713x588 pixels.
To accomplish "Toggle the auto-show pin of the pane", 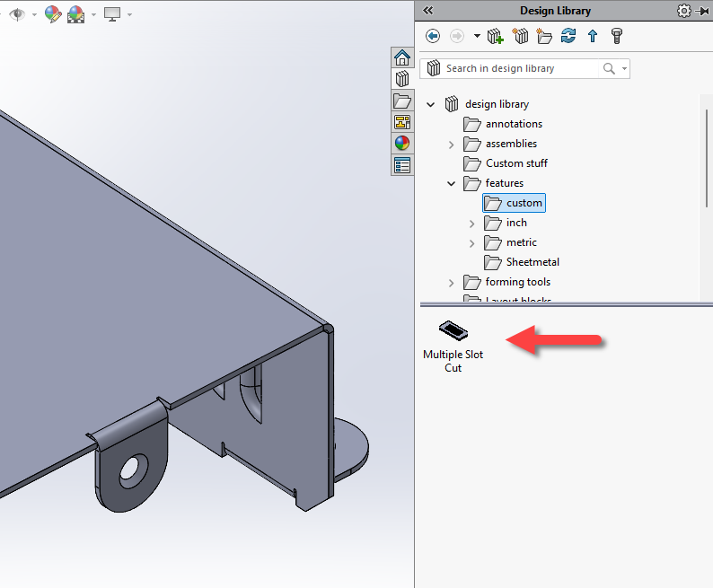I will click(x=702, y=11).
